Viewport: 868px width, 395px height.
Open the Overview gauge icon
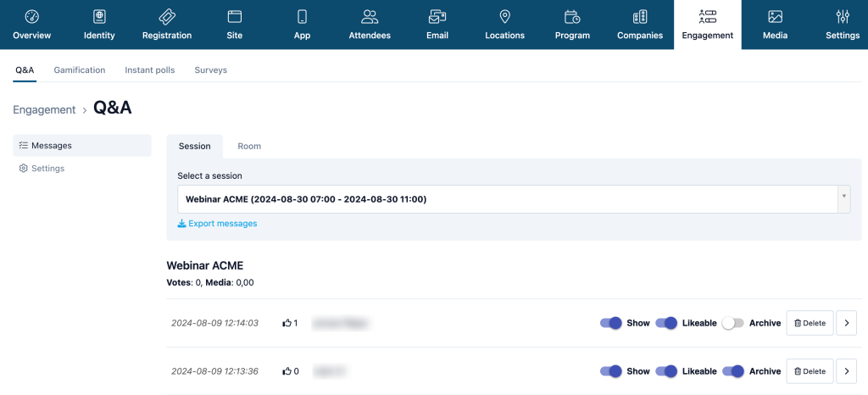[32, 17]
